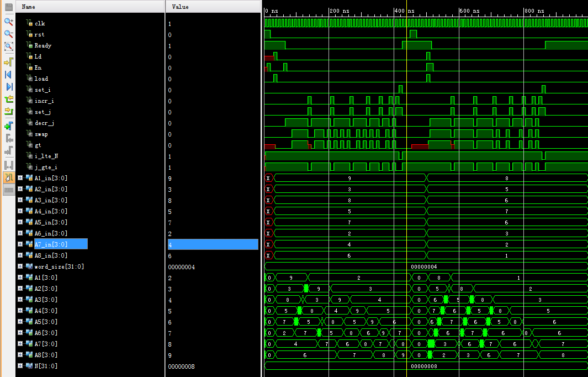Click the Zoom Fit icon
The width and height of the screenshot is (588, 377).
pos(8,47)
